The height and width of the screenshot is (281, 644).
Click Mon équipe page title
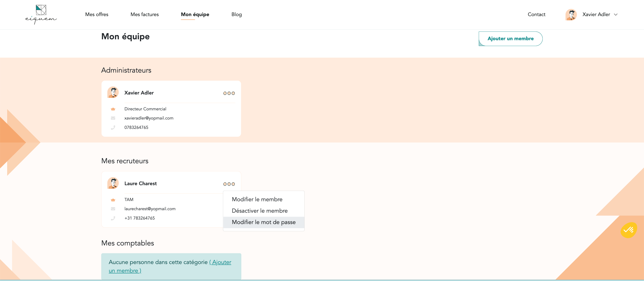125,36
